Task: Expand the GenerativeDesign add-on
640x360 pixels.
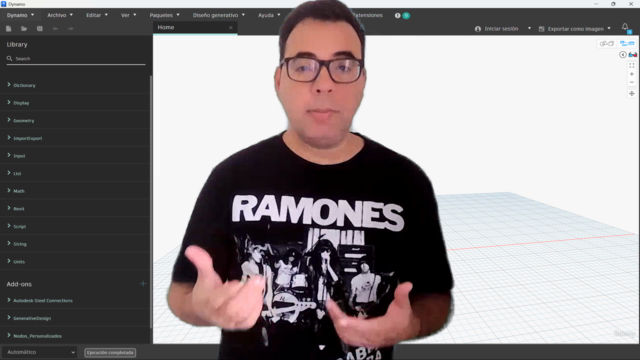Action: point(76,318)
